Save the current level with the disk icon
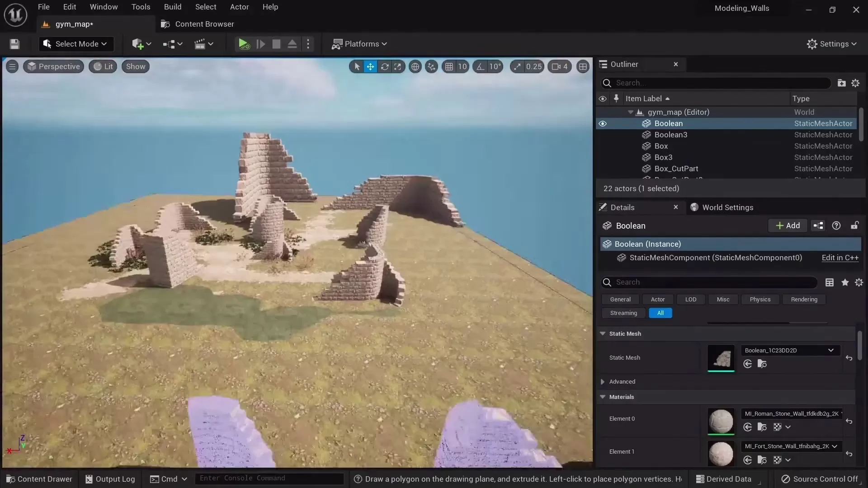The width and height of the screenshot is (868, 488). point(14,44)
